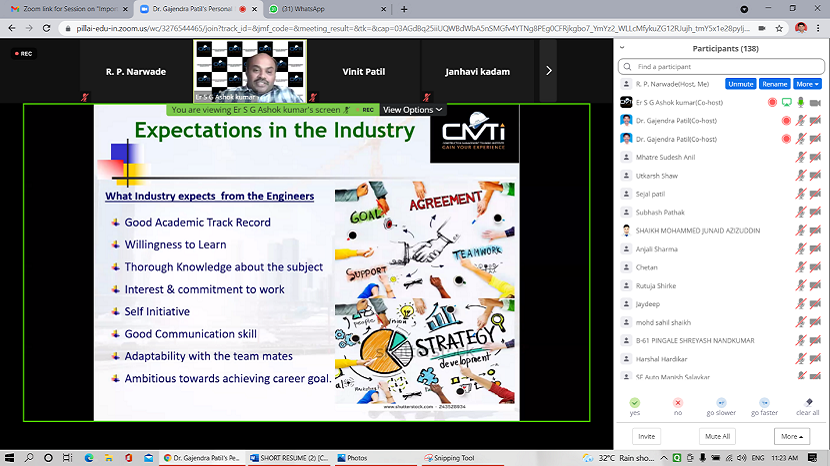Go back in browser history
The image size is (830, 466).
12,28
